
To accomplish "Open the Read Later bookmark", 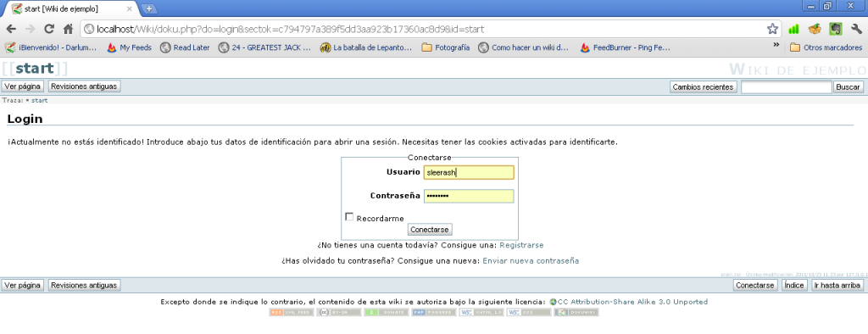I will coord(185,47).
